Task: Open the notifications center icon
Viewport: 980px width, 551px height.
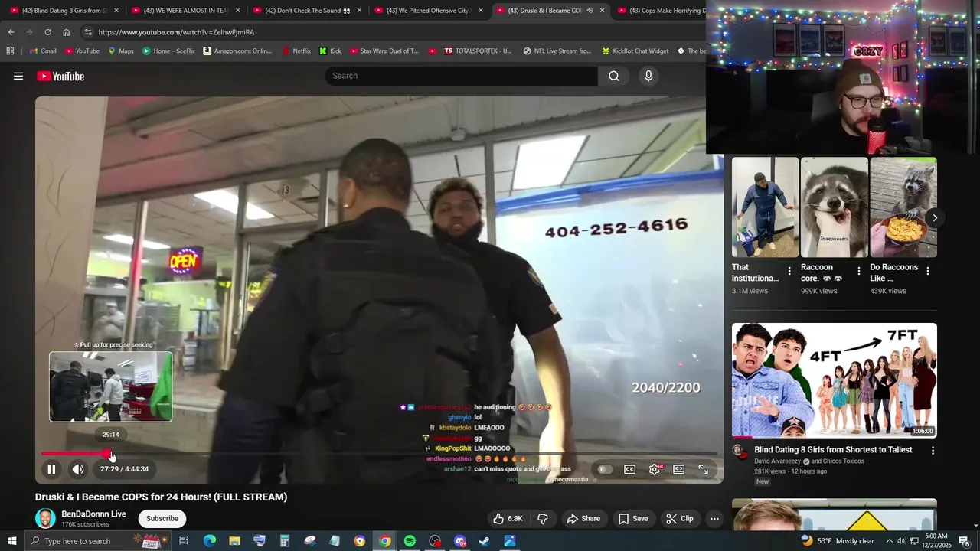Action: 965,541
